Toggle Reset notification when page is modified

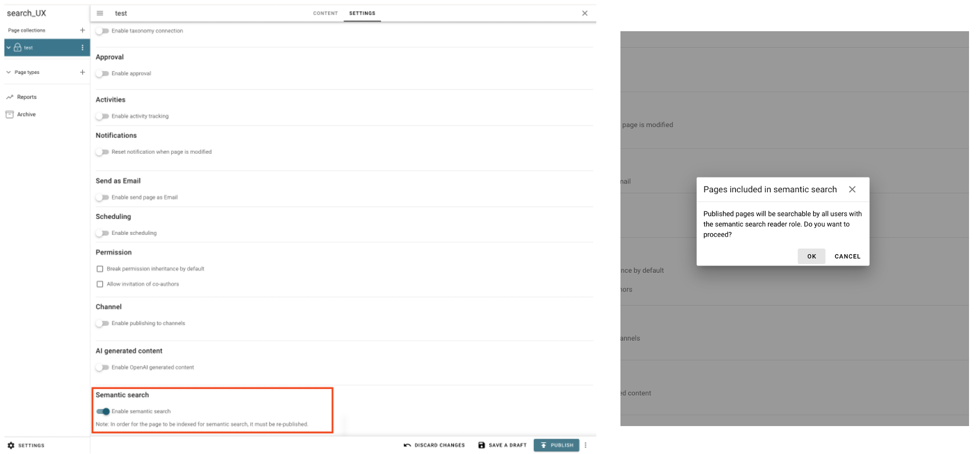pyautogui.click(x=102, y=152)
